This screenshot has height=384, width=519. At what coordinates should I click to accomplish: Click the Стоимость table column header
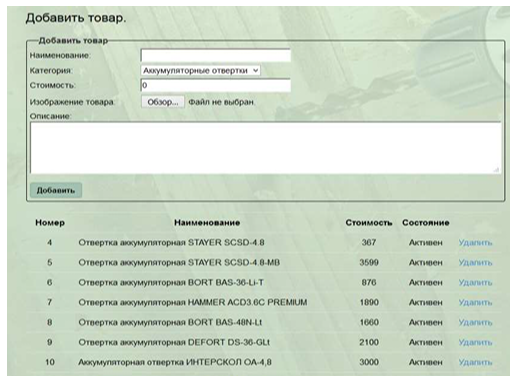click(369, 223)
